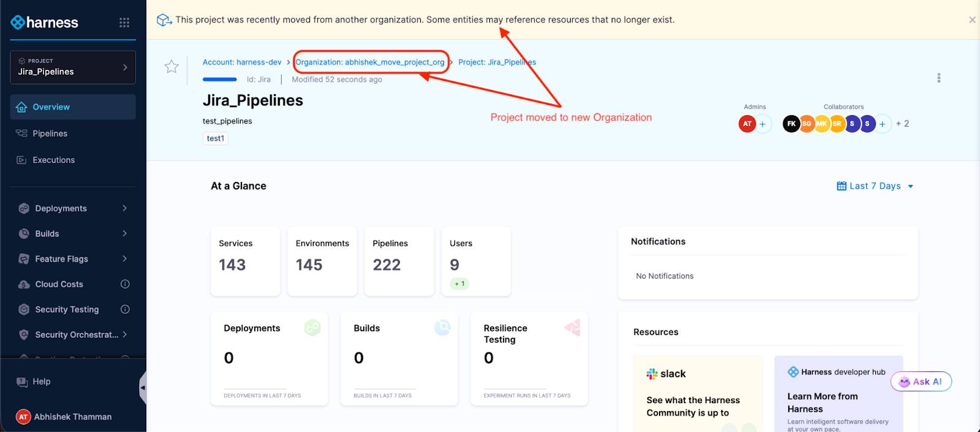Open the Harness developer hub card
Viewport: 980px width, 432px height.
839,394
